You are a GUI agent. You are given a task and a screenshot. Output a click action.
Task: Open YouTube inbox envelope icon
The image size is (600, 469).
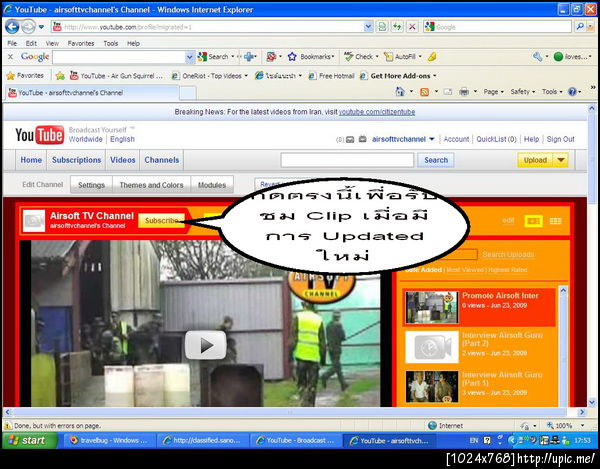pos(350,140)
